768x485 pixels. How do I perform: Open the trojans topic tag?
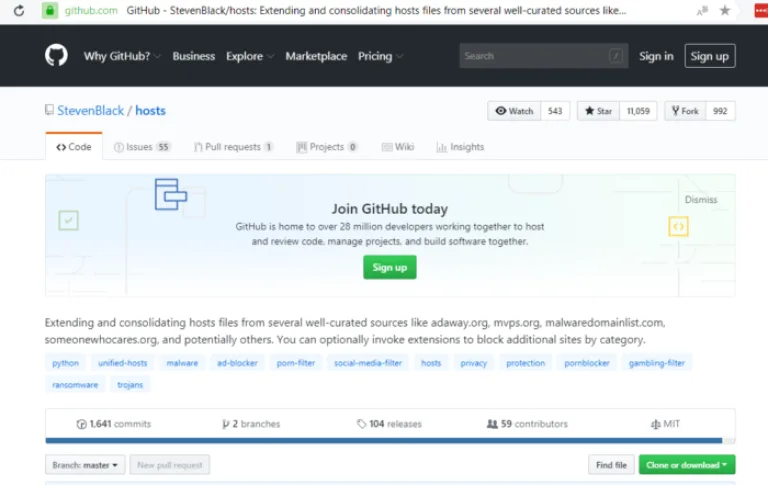[130, 385]
